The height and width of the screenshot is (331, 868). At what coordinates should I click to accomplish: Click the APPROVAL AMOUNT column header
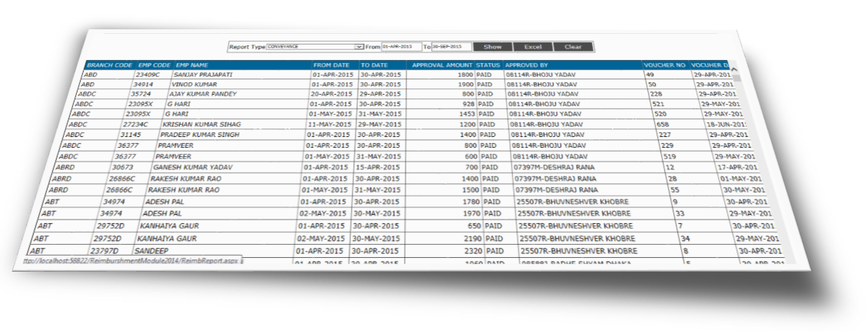442,65
